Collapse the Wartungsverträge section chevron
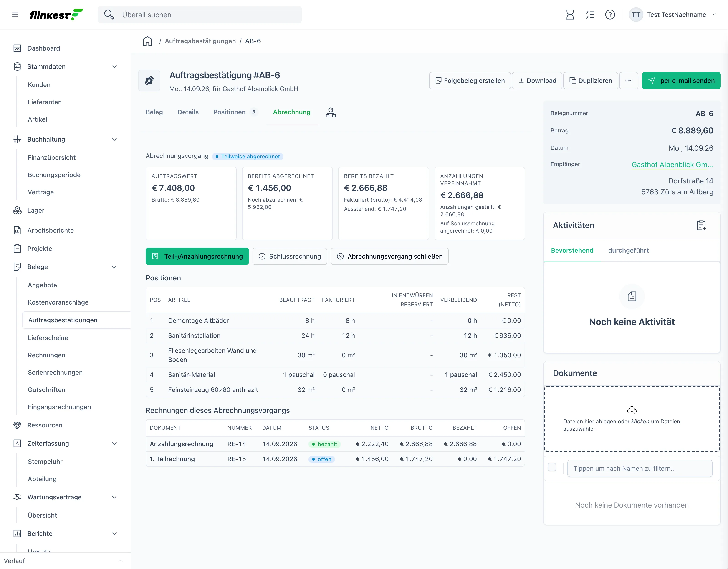The height and width of the screenshot is (569, 728). (114, 497)
